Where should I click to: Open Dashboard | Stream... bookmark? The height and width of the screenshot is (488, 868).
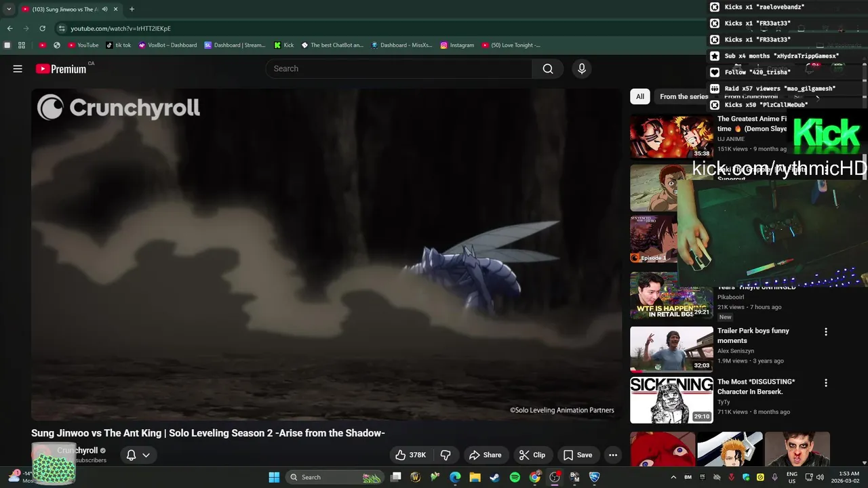(x=235, y=45)
